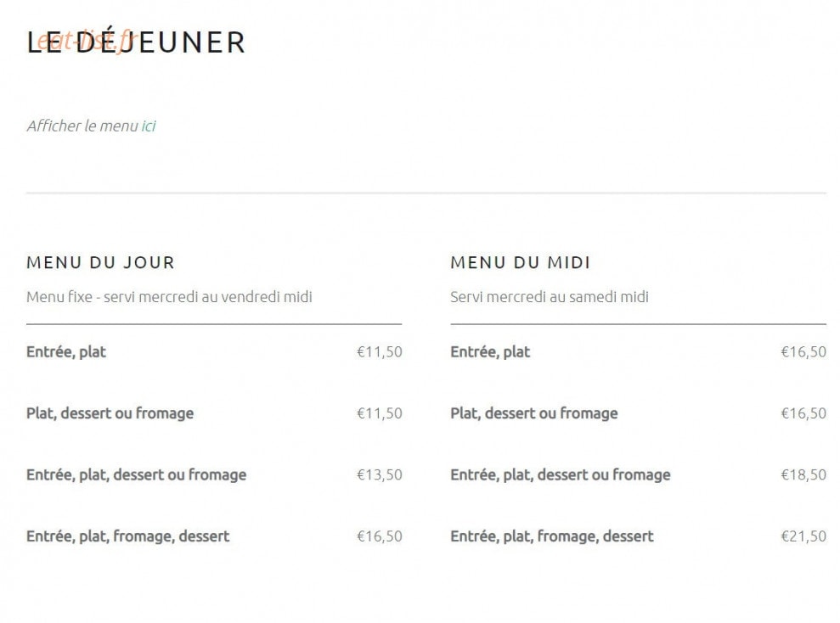840x623 pixels.
Task: Select the 'MENU DU MIDI' heading
Action: (x=520, y=263)
